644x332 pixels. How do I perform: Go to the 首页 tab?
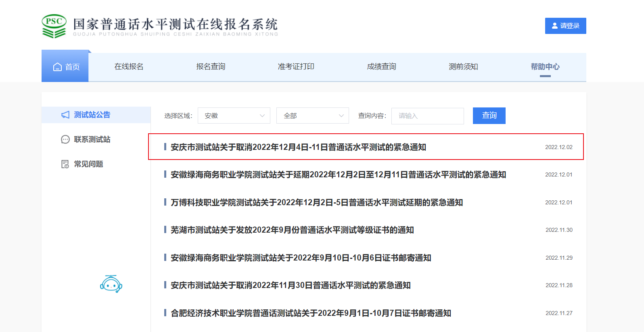click(x=65, y=66)
